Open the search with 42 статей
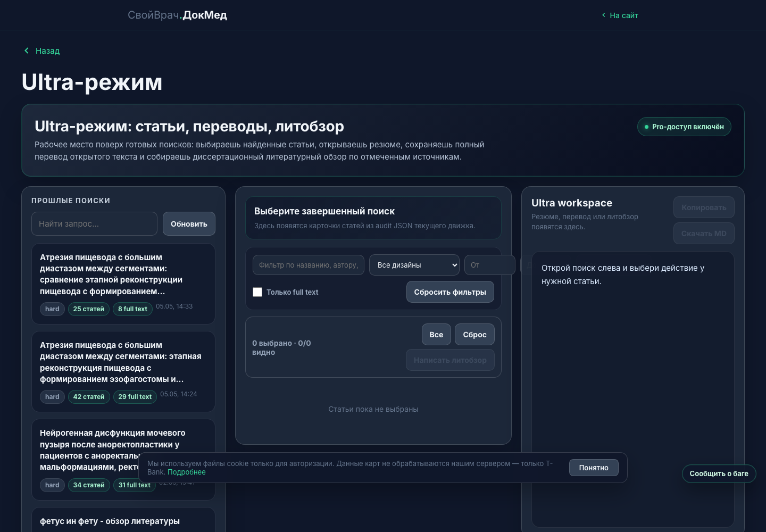This screenshot has height=532, width=766. [x=123, y=372]
